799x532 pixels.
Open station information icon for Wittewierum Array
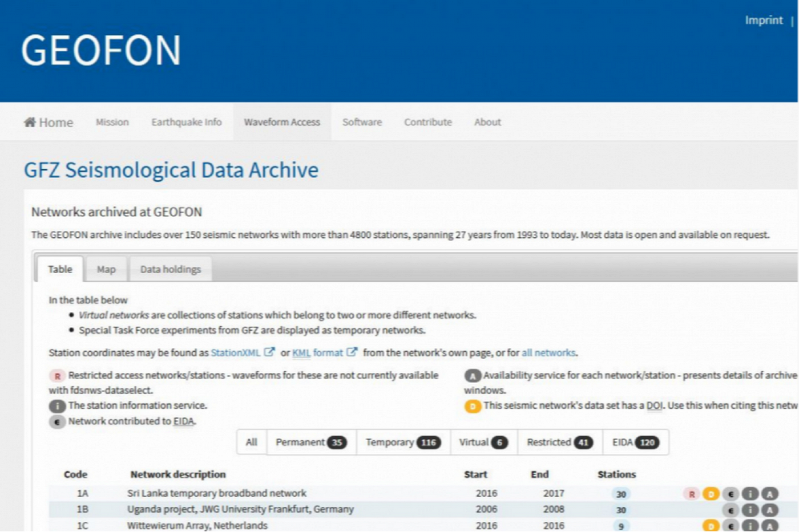pyautogui.click(x=750, y=525)
